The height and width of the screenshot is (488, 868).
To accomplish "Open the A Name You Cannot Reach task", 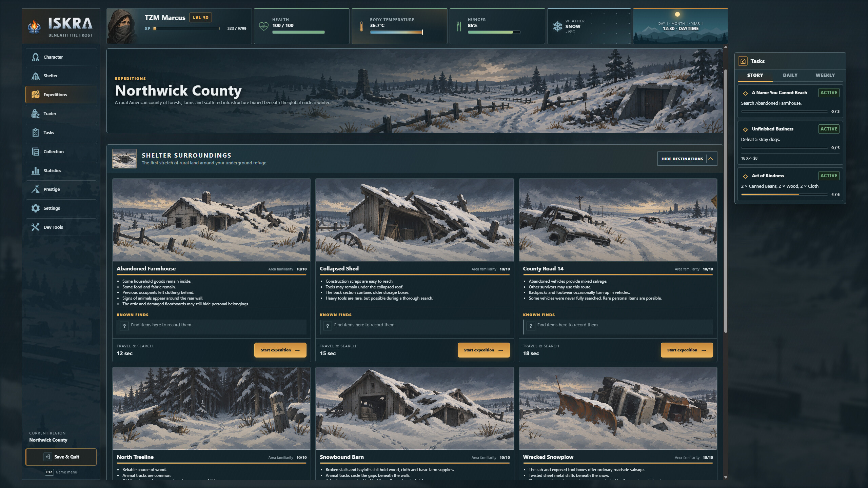I will tap(790, 101).
